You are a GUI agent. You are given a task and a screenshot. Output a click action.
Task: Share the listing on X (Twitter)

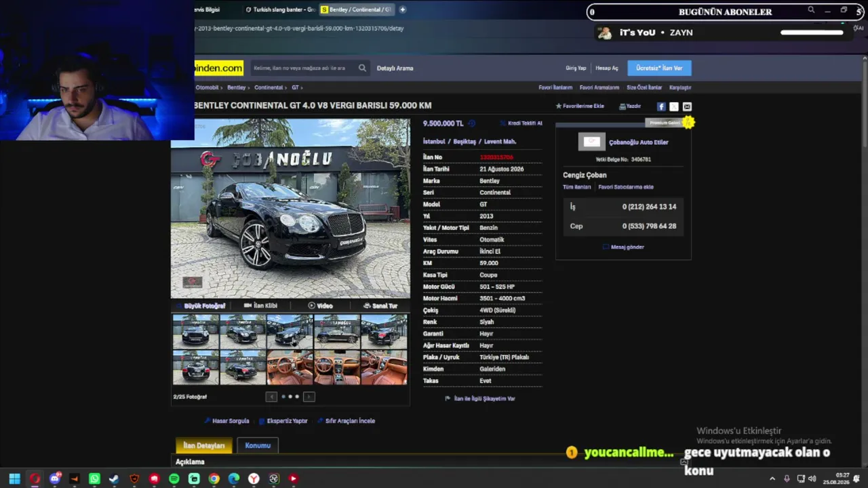pos(674,106)
